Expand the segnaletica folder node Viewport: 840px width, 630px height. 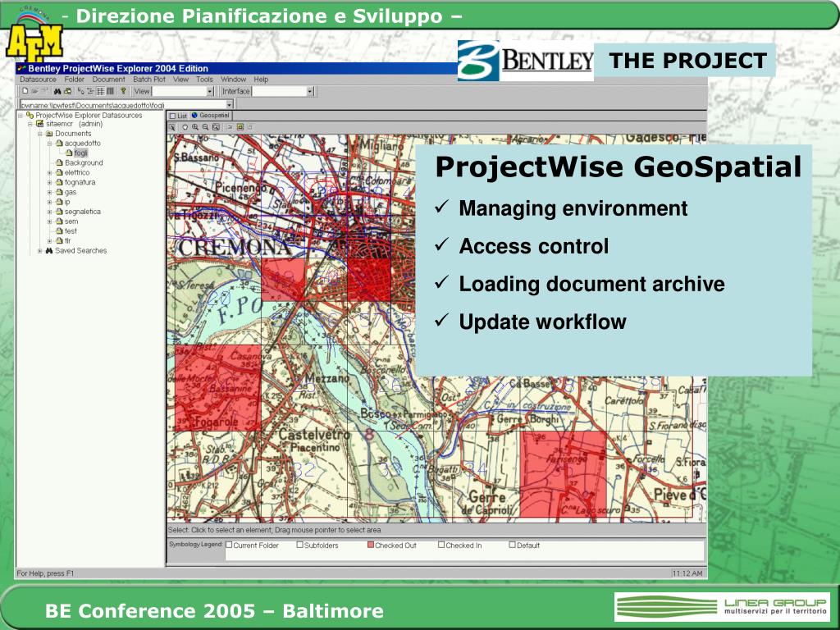[x=49, y=212]
